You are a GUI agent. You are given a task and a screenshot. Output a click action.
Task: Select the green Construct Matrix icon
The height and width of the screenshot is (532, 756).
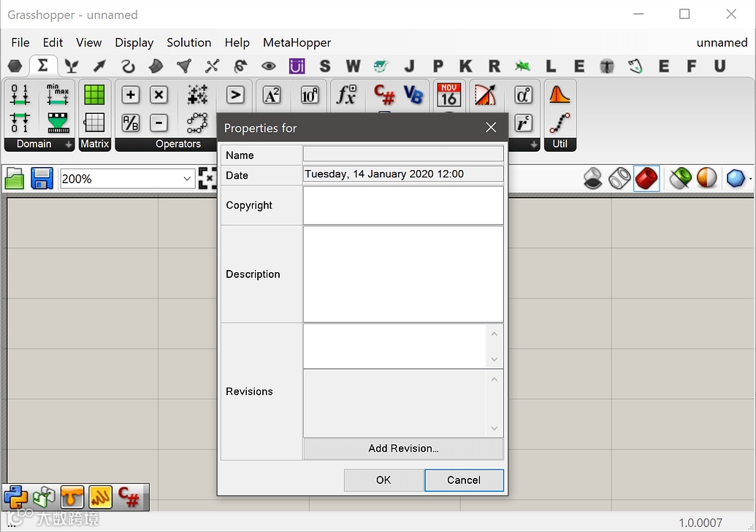(x=94, y=94)
